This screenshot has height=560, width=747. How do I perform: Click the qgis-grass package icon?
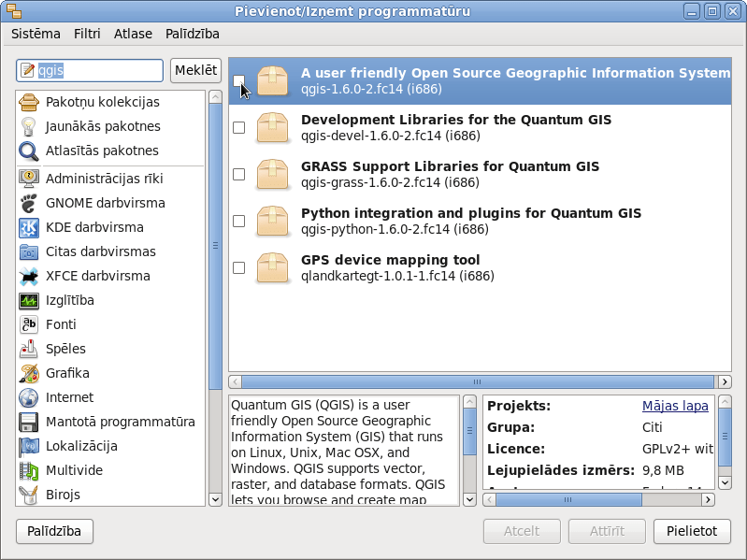point(272,174)
